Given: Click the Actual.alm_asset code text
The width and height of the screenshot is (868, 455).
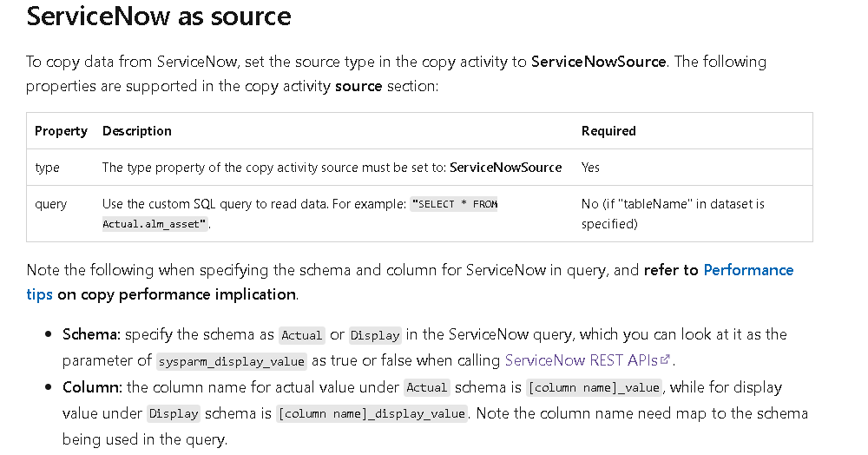Looking at the screenshot, I should click(x=155, y=224).
